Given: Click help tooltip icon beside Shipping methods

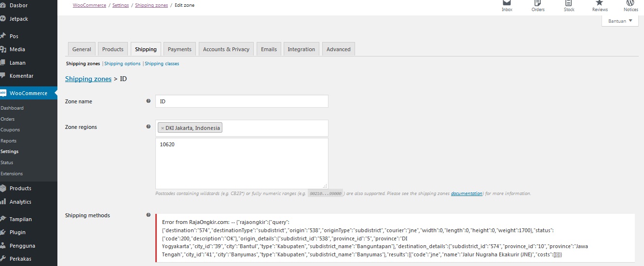Looking at the screenshot, I should tap(148, 215).
